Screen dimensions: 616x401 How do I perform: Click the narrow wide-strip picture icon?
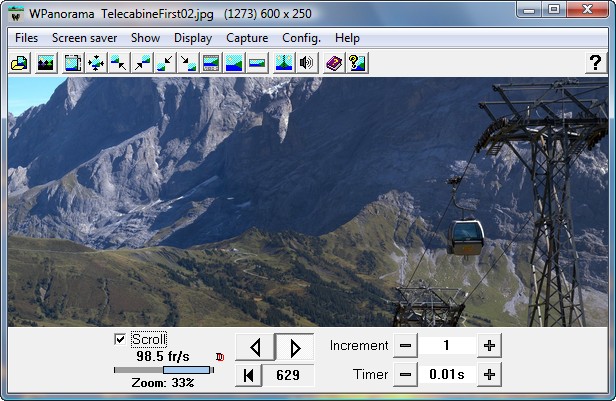coord(257,63)
